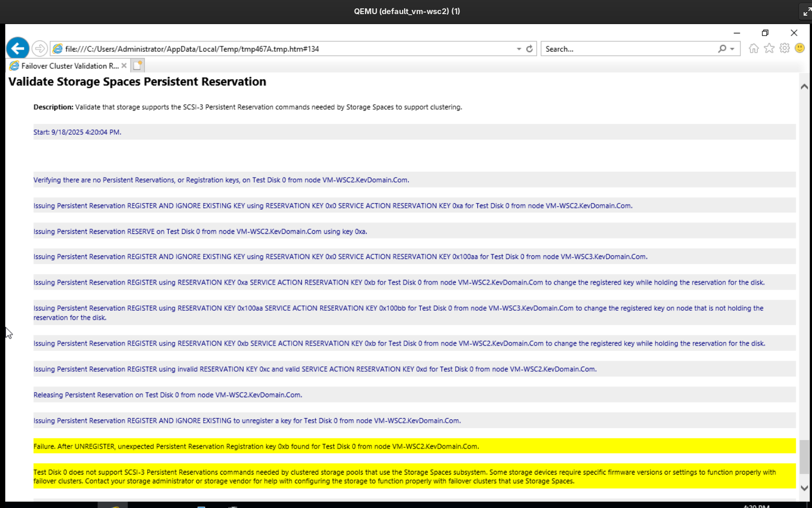This screenshot has width=812, height=508.
Task: Minimize the Internet Explorer window
Action: (x=737, y=33)
